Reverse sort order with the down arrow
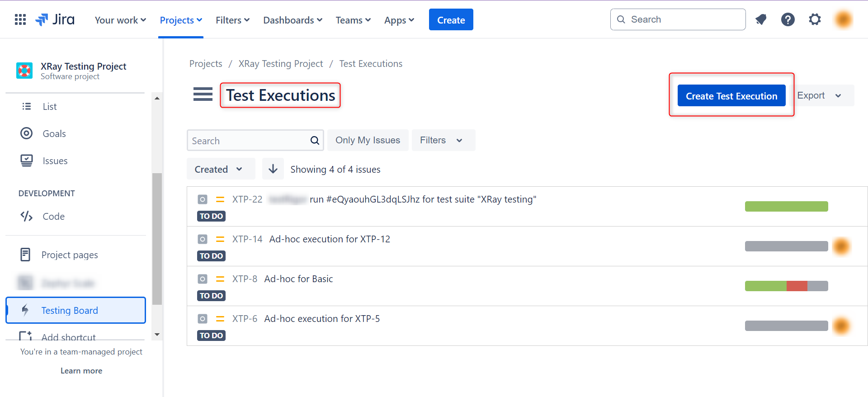The image size is (868, 397). [x=273, y=169]
